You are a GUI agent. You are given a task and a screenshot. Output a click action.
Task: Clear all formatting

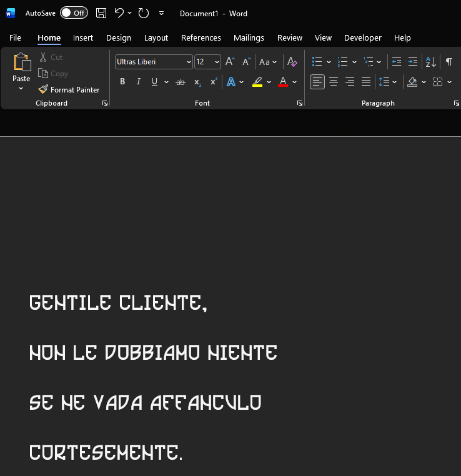pyautogui.click(x=292, y=62)
